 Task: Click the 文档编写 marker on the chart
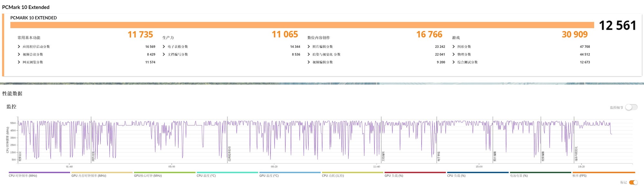tap(383, 156)
